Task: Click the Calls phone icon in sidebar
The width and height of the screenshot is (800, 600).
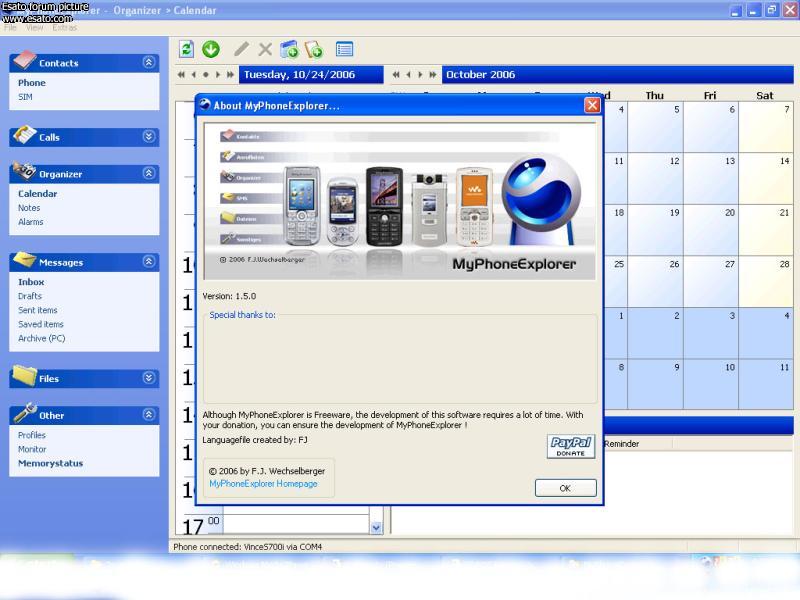Action: pyautogui.click(x=24, y=135)
